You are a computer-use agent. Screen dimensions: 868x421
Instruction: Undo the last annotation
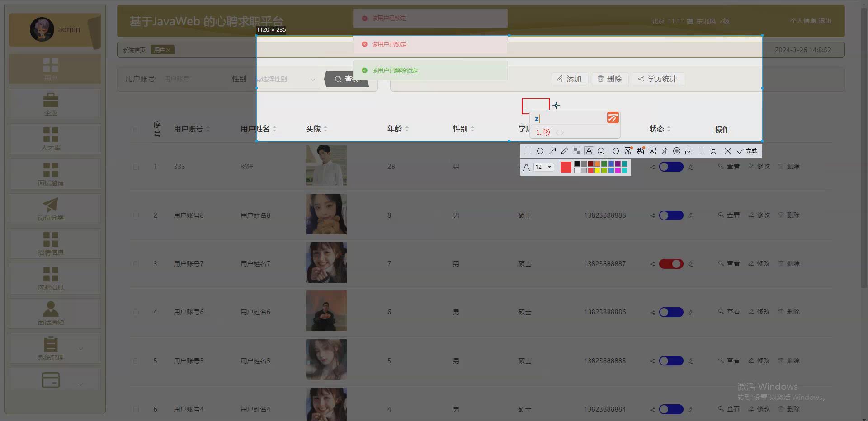(x=616, y=151)
